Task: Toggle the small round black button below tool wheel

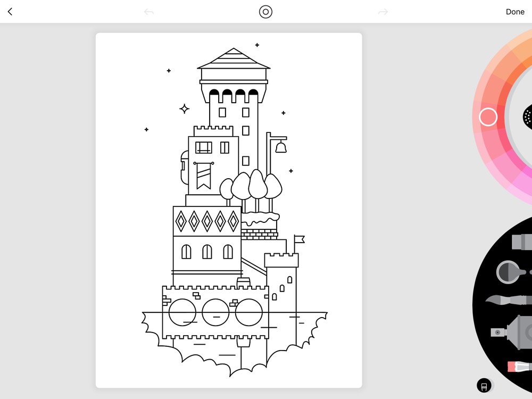Action: tap(484, 385)
